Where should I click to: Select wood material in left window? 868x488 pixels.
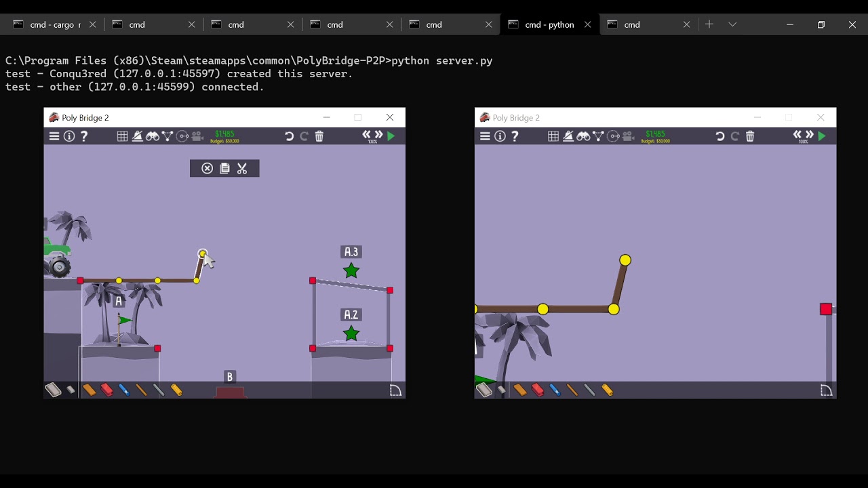coord(89,390)
